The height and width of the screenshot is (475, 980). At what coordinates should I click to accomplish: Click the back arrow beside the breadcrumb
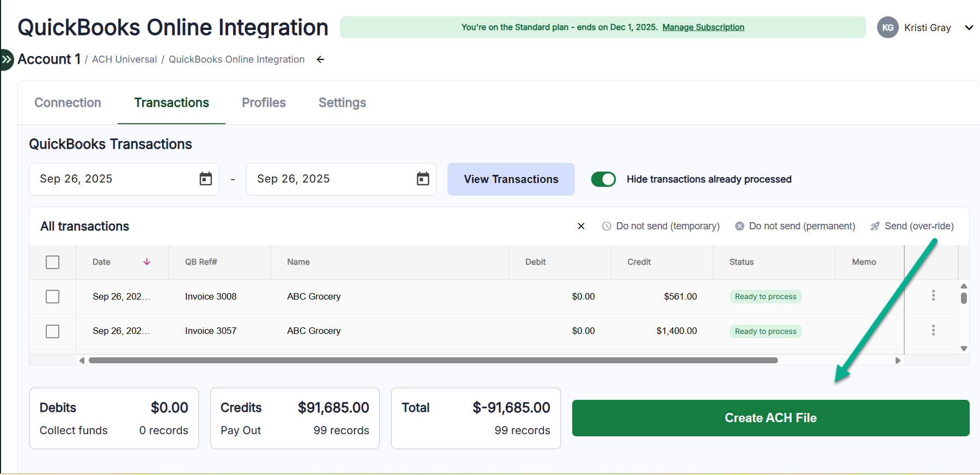(x=321, y=59)
